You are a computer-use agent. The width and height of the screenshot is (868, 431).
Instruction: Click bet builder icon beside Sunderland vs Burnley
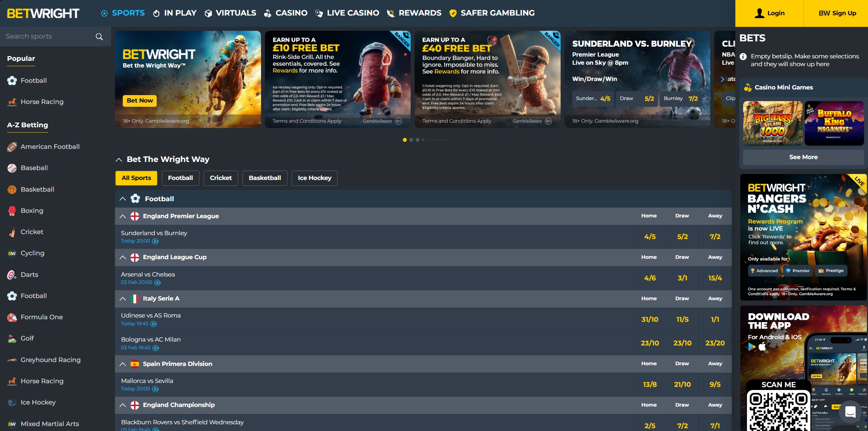pyautogui.click(x=155, y=241)
